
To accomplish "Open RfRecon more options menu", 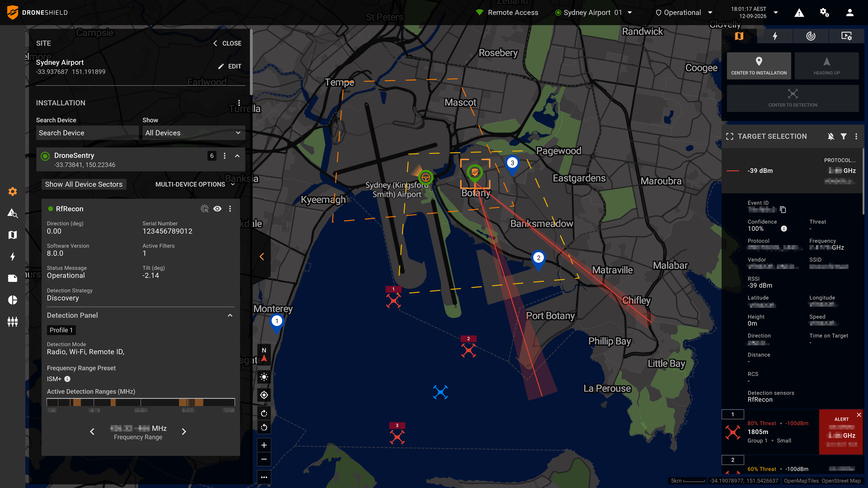I will pos(230,209).
